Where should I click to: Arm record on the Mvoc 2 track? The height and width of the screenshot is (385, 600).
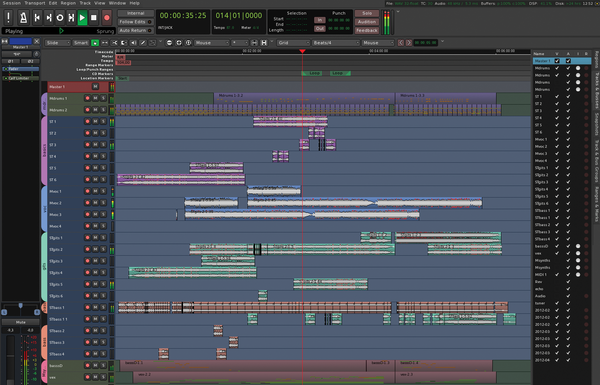point(88,203)
